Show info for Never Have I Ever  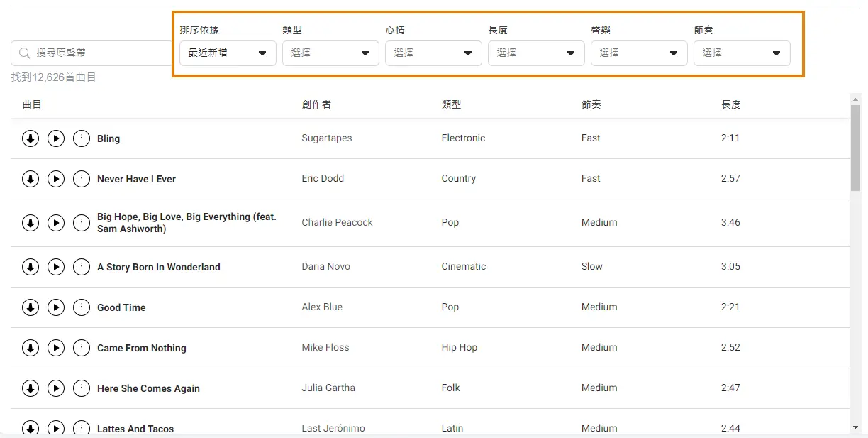point(82,179)
